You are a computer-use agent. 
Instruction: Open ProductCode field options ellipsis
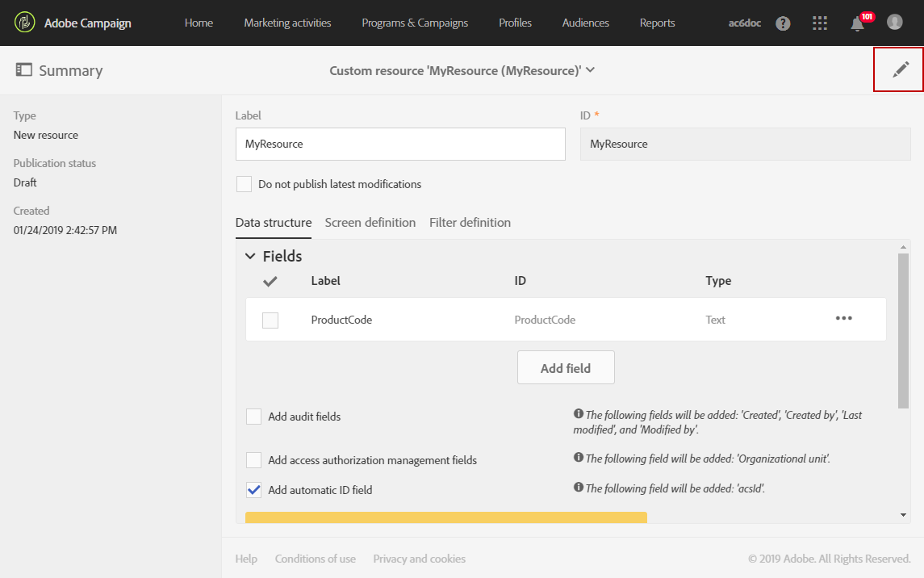843,319
